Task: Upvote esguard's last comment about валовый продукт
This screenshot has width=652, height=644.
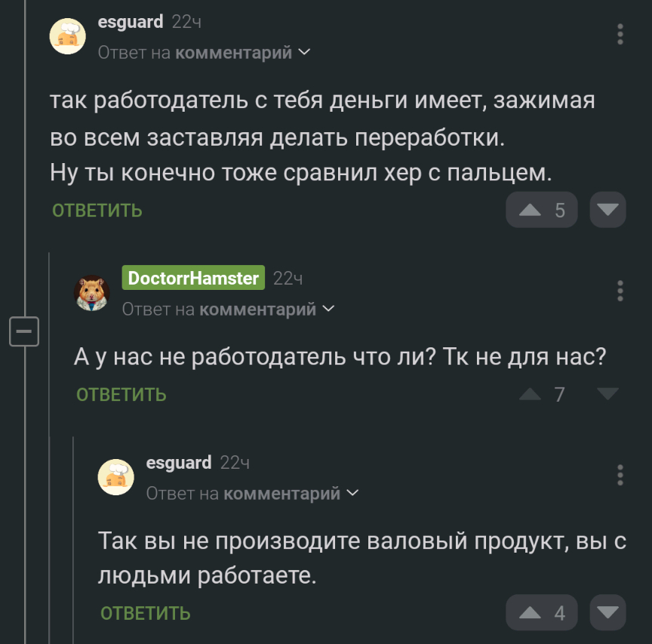Action: click(x=531, y=612)
